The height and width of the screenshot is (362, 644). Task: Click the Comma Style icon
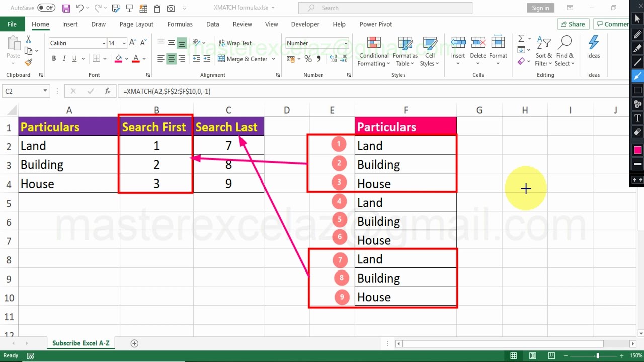point(319,59)
